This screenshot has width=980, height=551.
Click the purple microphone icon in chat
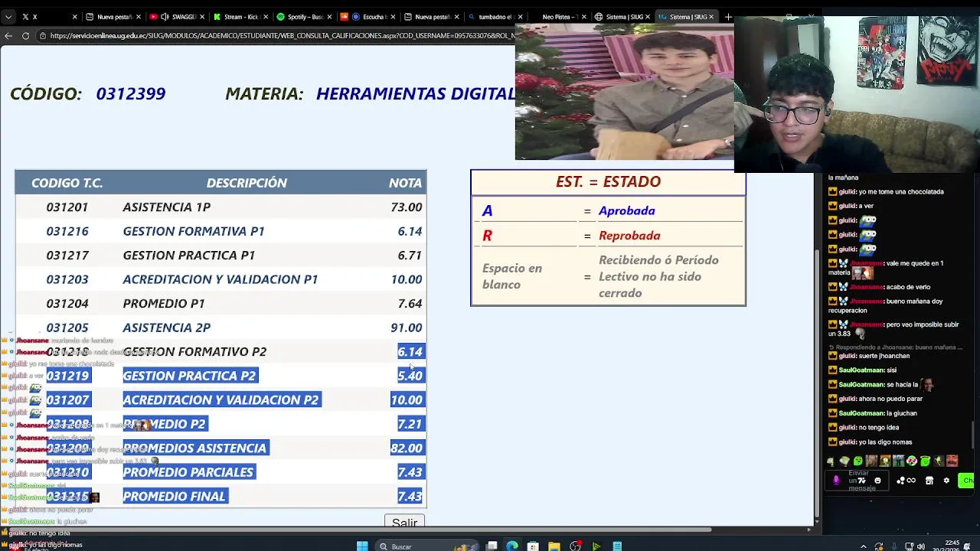click(836, 481)
